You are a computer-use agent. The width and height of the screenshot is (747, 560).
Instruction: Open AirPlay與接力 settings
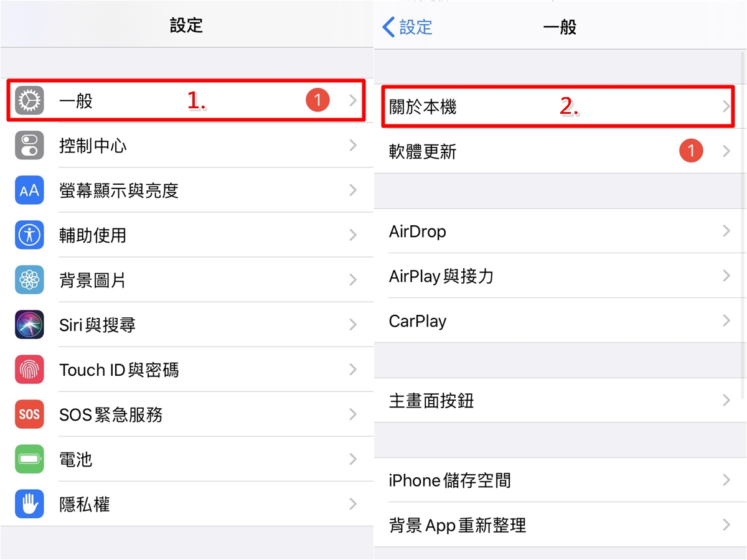point(560,276)
